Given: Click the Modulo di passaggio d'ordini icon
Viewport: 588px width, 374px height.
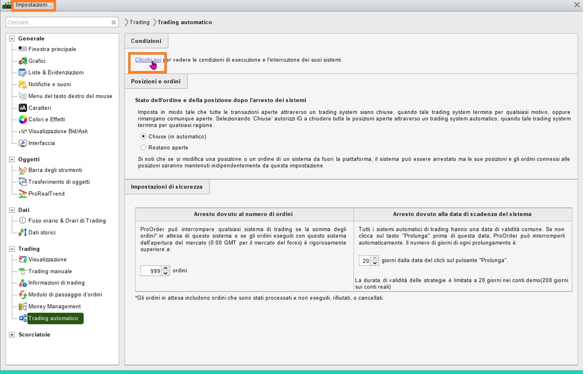Looking at the screenshot, I should coord(22,295).
